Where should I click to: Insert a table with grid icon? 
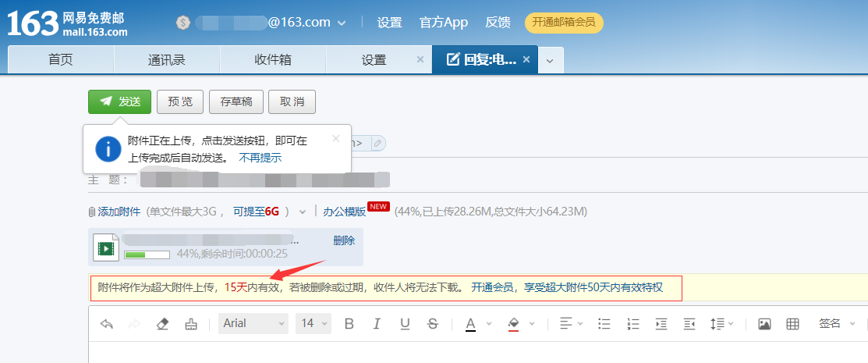(792, 324)
